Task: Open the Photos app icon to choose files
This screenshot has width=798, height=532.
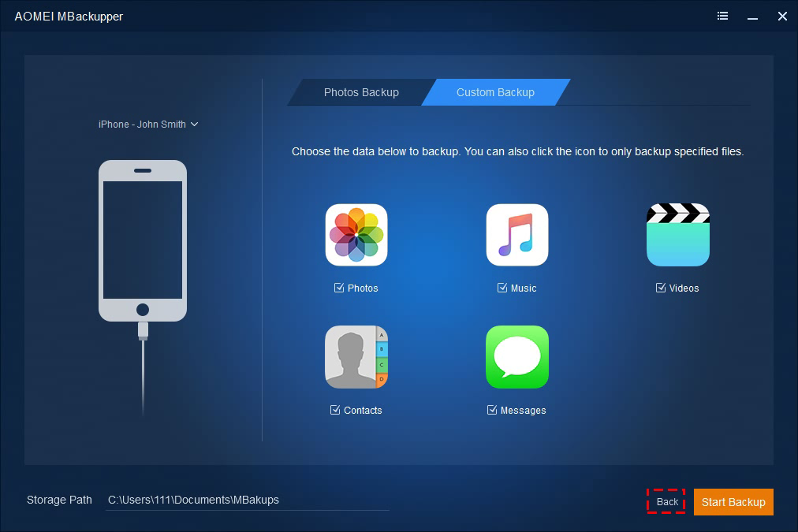Action: (356, 235)
